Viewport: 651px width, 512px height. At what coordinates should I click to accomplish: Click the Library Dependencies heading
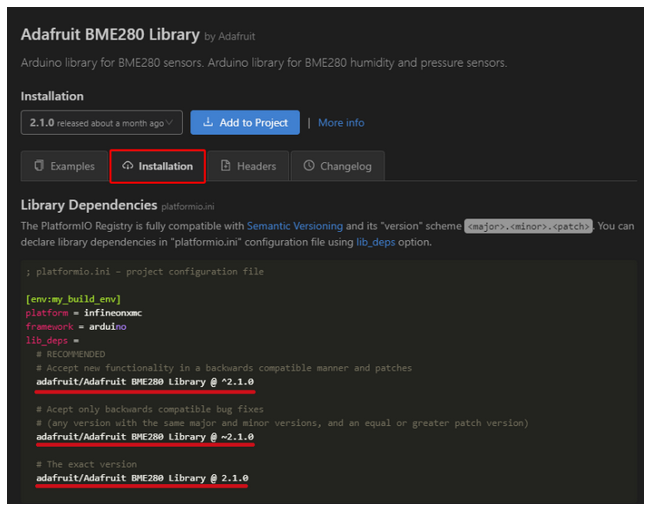tap(89, 205)
